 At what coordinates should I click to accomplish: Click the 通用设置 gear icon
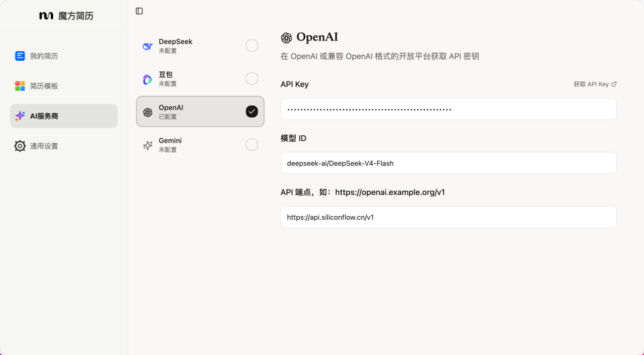point(20,146)
